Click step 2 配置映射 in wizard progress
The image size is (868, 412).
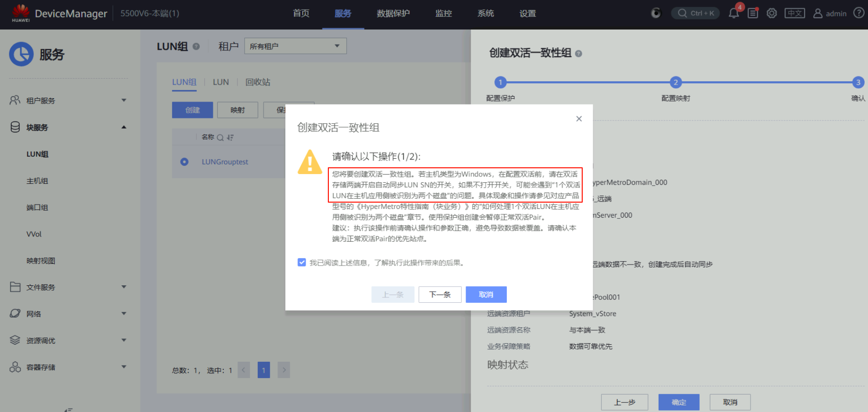[x=676, y=82]
